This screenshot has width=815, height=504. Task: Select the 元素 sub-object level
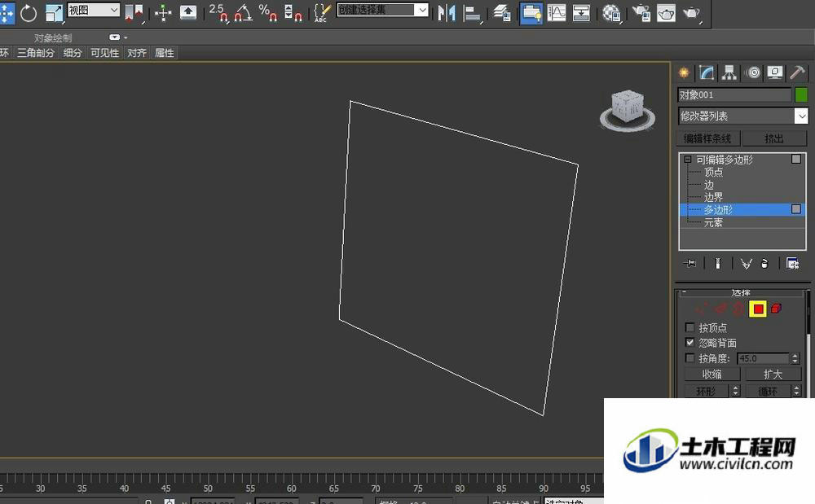[x=713, y=222]
